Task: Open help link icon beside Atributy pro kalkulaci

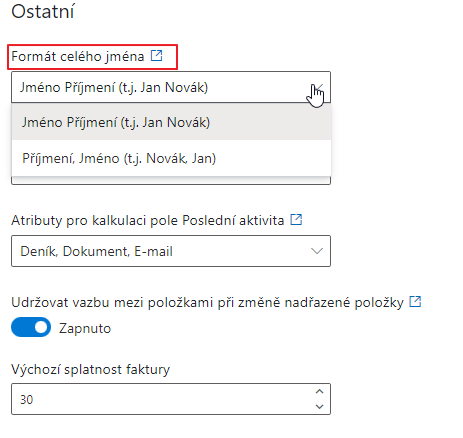Action: (x=296, y=220)
